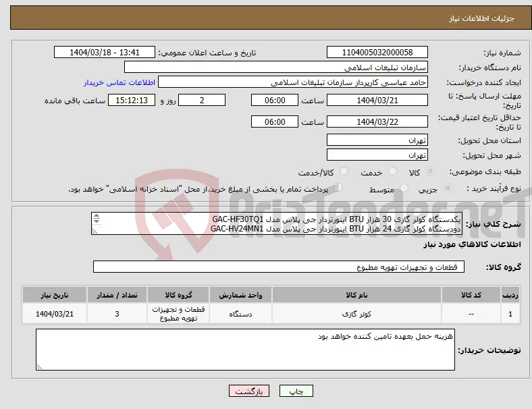Click the دستگاه unit cell
Viewport: 532px width, 409px height.
(x=240, y=314)
